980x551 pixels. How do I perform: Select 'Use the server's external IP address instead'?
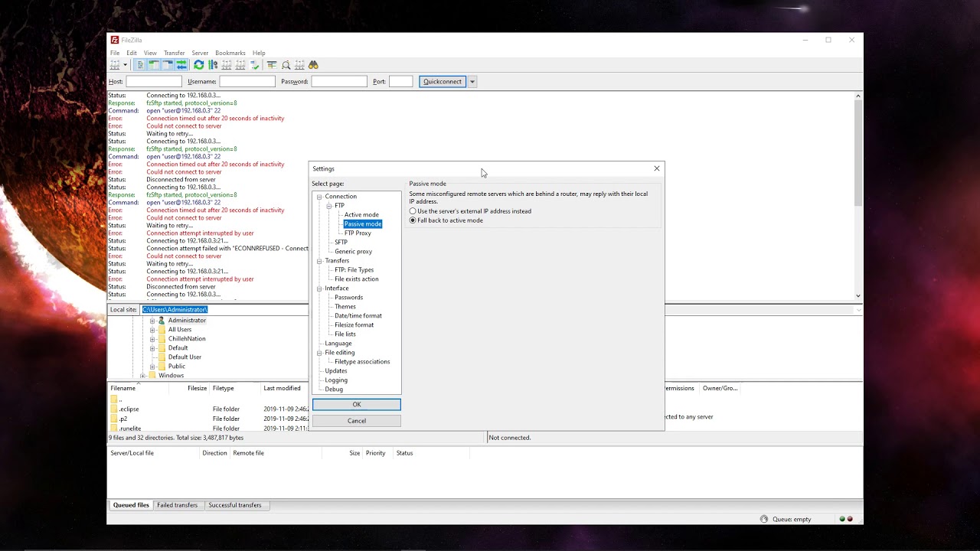470,211
